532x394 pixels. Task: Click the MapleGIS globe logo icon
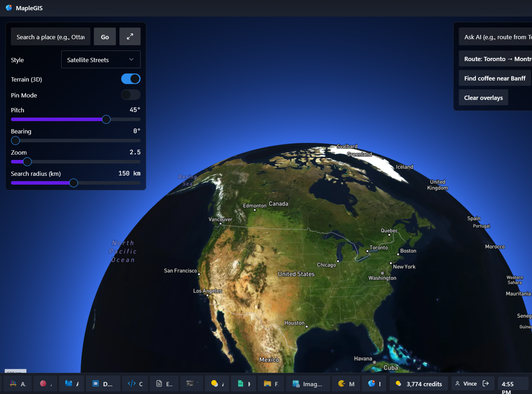click(9, 8)
